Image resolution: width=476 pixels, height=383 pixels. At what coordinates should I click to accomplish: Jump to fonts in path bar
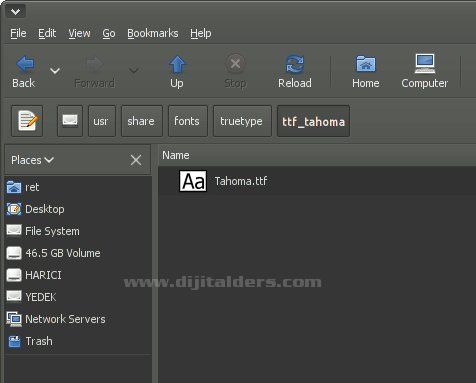(x=188, y=121)
